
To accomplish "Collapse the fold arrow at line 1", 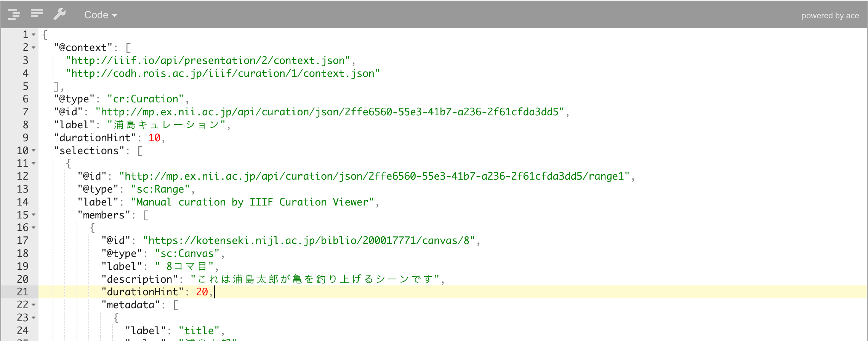I will pos(34,35).
